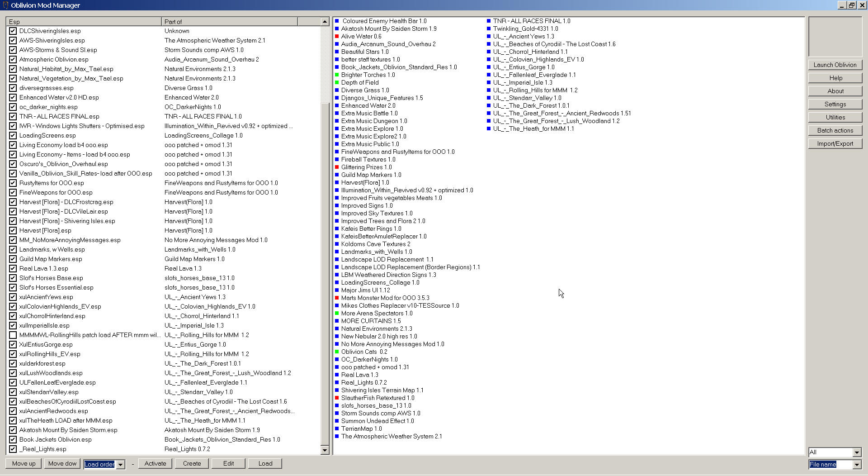Click the green status square for Brighter Torches 1.0
The width and height of the screenshot is (868, 476).
(x=337, y=75)
